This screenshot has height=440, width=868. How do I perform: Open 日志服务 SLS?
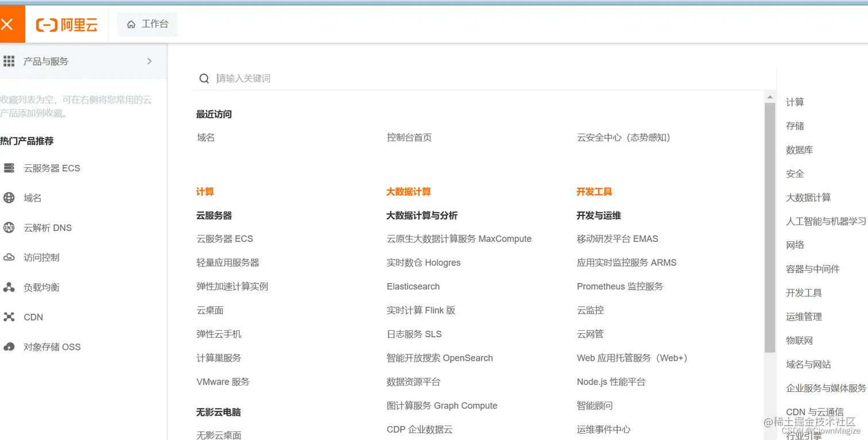(x=414, y=334)
